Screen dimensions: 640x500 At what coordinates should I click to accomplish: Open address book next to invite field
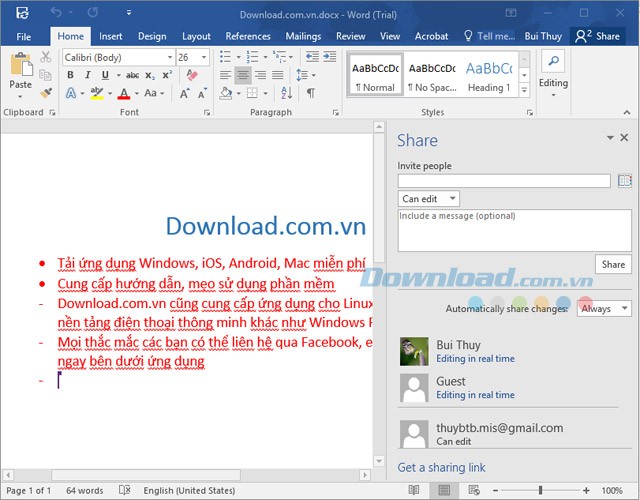point(625,181)
